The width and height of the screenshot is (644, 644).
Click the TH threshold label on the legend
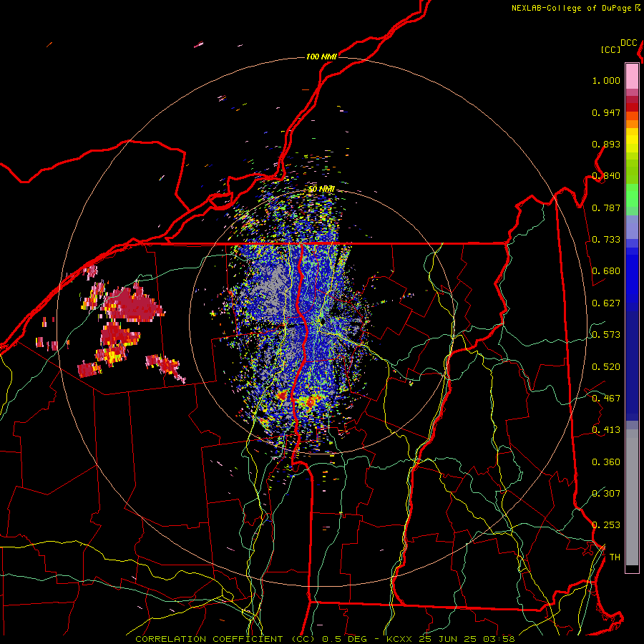615,557
